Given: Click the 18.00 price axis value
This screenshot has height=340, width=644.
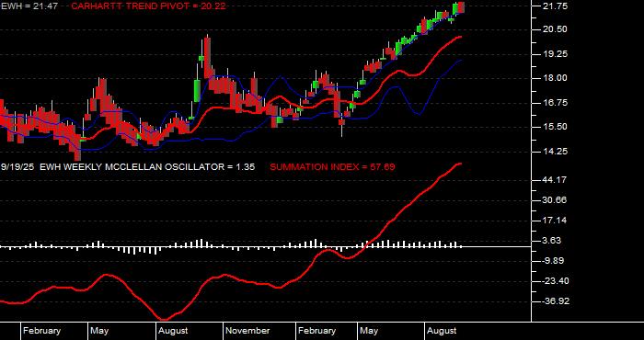Looking at the screenshot, I should coord(556,78).
